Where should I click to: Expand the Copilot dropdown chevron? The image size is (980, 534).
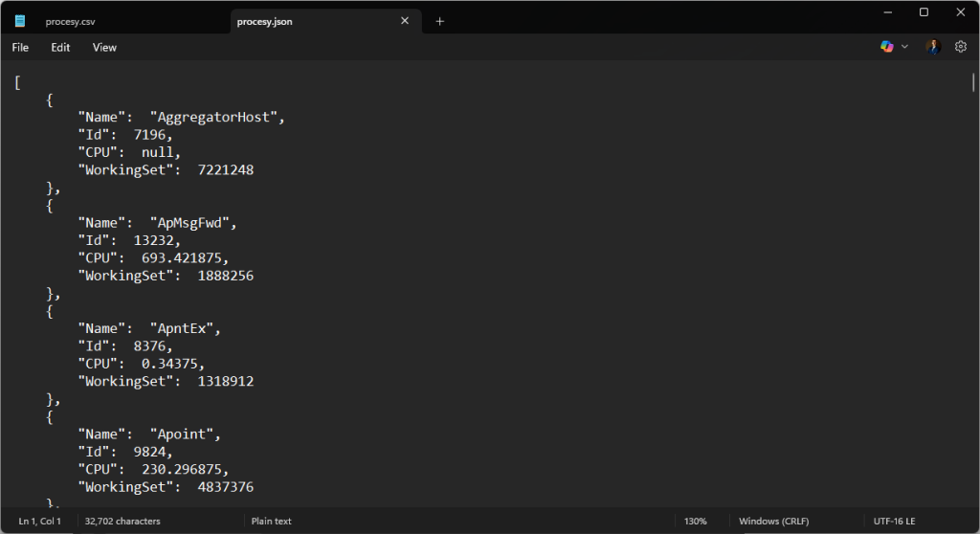click(x=905, y=47)
